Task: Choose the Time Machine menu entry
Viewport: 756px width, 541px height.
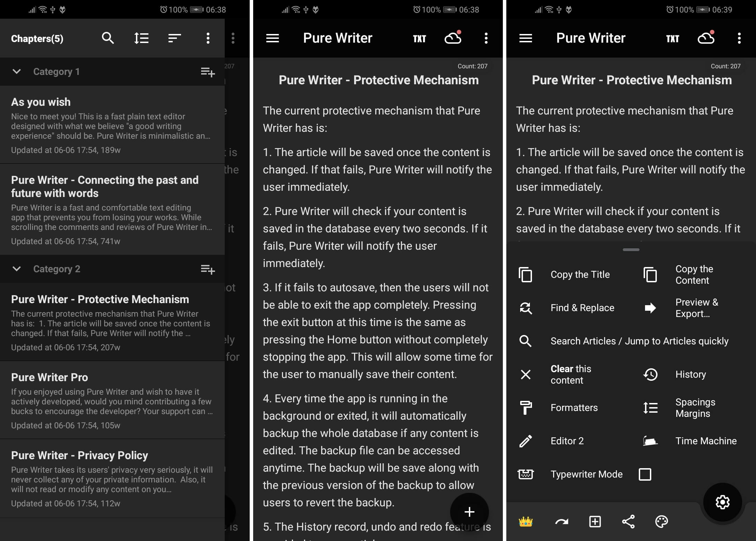Action: (706, 441)
